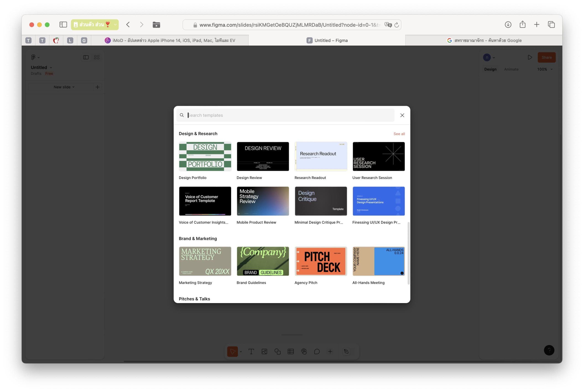The image size is (584, 392).
Task: Toggle the single slide view icon
Action: [86, 57]
